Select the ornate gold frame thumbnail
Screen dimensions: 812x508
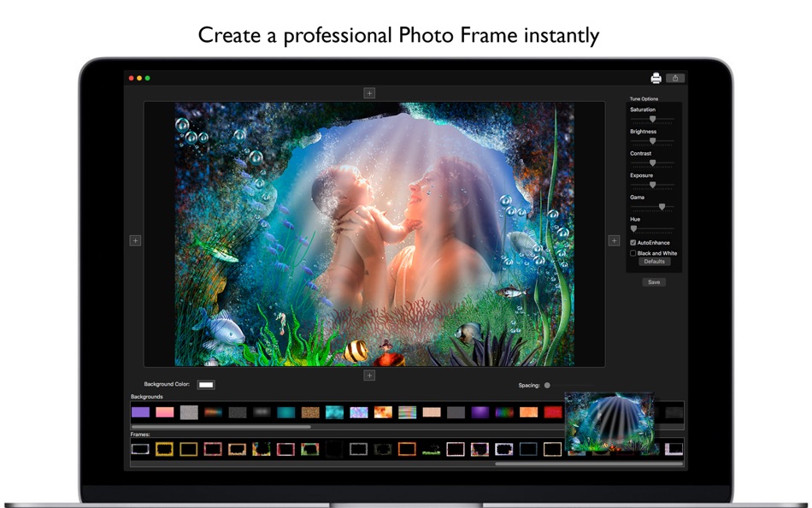click(164, 449)
